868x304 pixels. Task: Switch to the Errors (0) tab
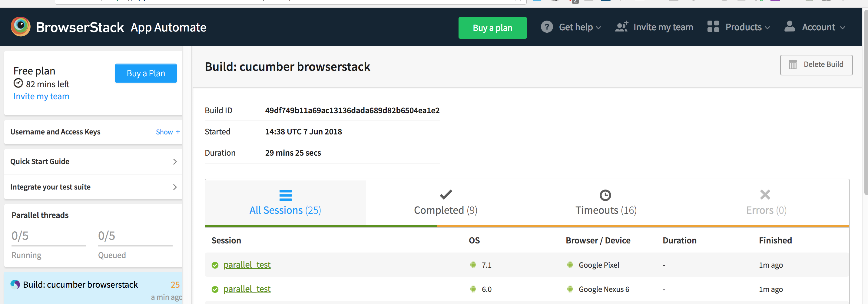coord(766,203)
